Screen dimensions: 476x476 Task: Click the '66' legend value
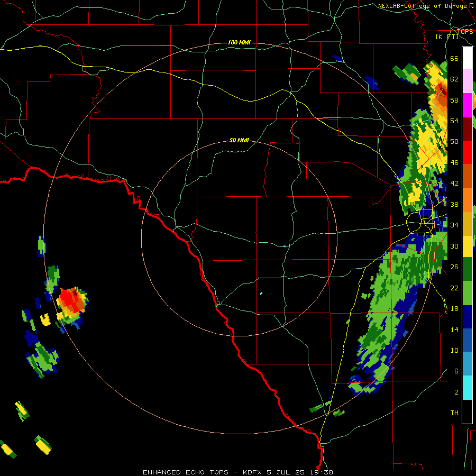coord(454,58)
